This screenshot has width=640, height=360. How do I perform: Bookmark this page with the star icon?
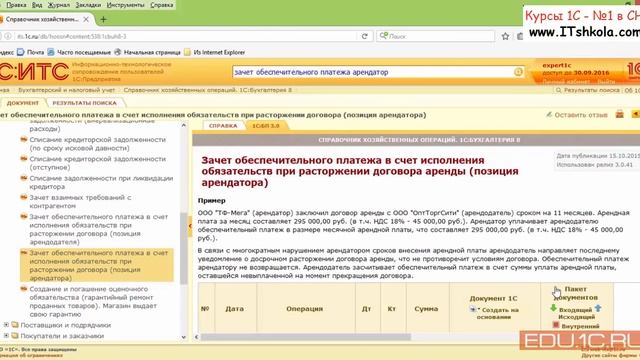click(505, 36)
